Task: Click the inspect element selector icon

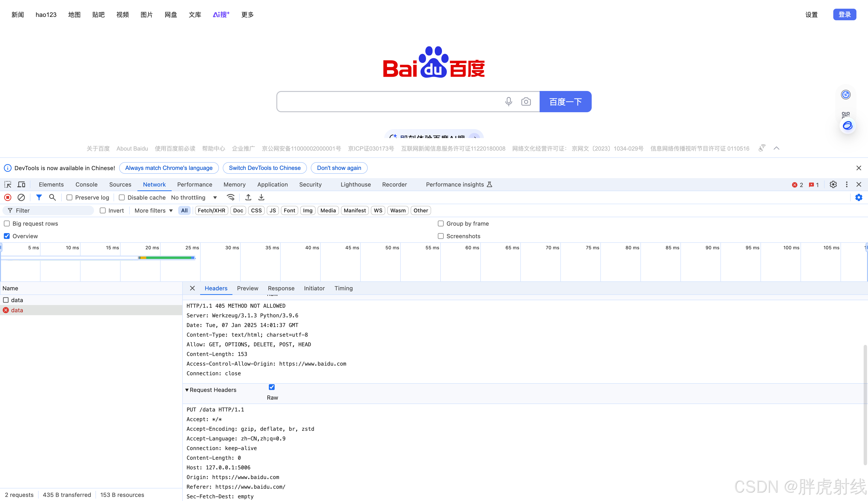Action: coord(8,184)
